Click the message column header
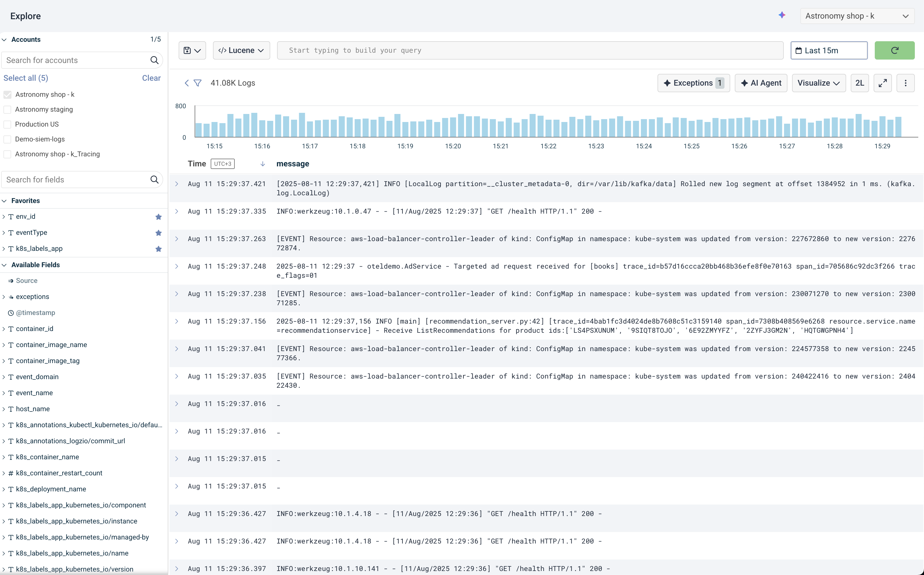The width and height of the screenshot is (924, 575). point(293,164)
